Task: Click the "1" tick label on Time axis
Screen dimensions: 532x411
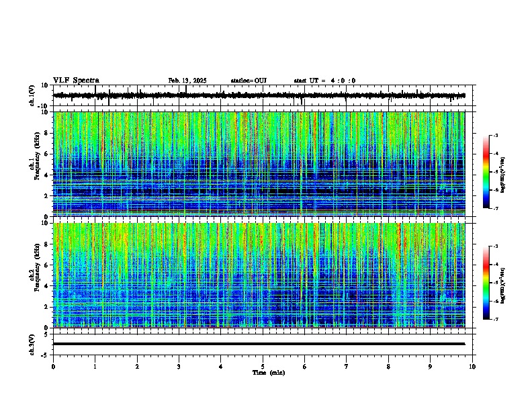Action: (x=95, y=367)
